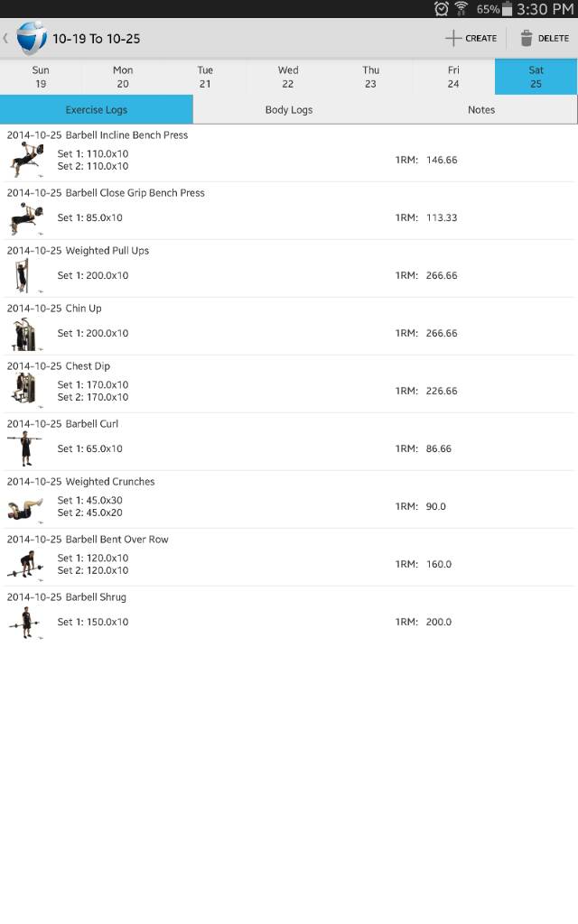578x924 pixels.
Task: Tap the Barbell Curl exercise icon
Action: pyautogui.click(x=23, y=448)
